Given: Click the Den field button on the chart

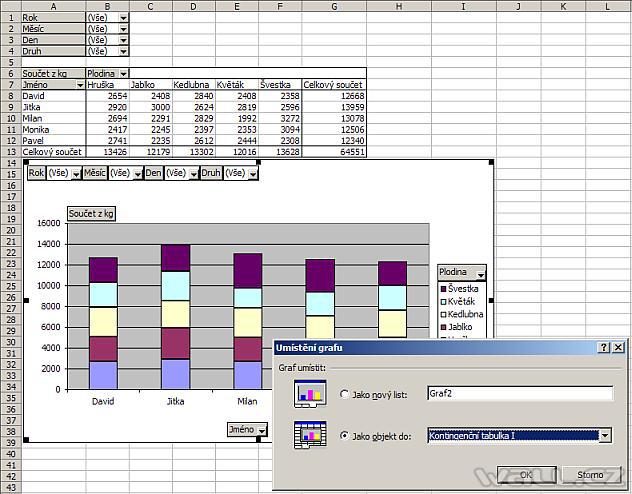Looking at the screenshot, I should (x=154, y=173).
